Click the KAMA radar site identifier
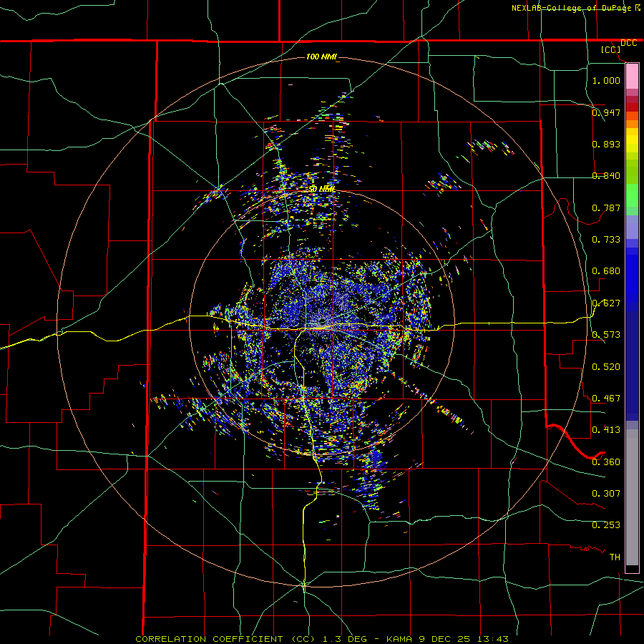 pos(400,639)
